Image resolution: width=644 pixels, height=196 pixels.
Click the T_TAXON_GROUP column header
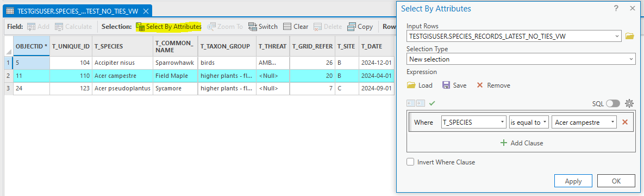click(x=227, y=46)
